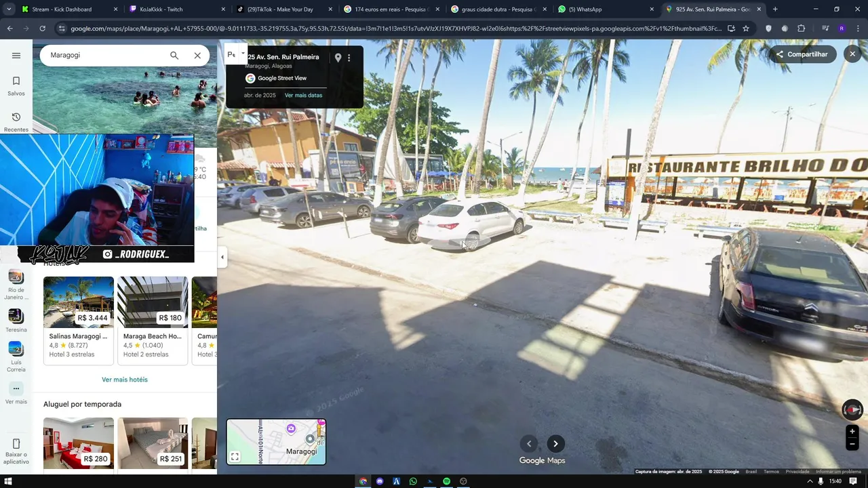Open the three-dot options in address card

pos(349,58)
